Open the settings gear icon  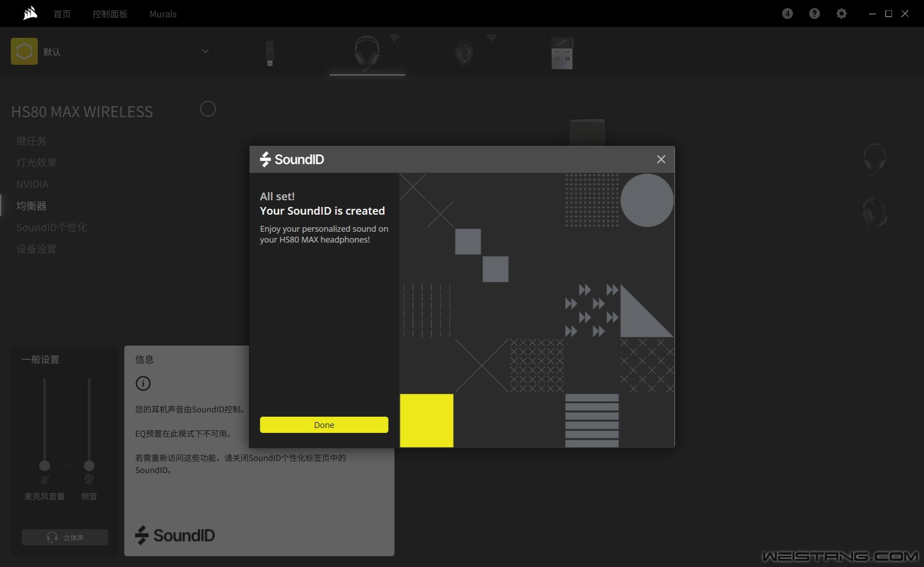pos(841,13)
